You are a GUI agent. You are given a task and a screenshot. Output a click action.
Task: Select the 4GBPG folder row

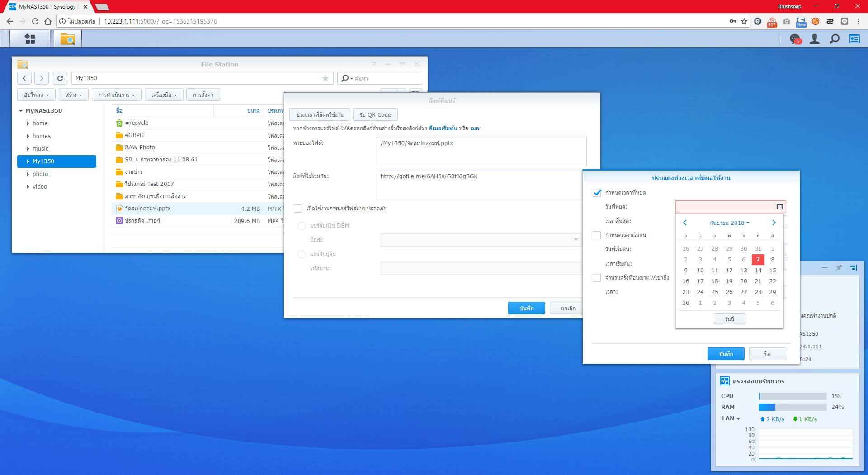198,135
